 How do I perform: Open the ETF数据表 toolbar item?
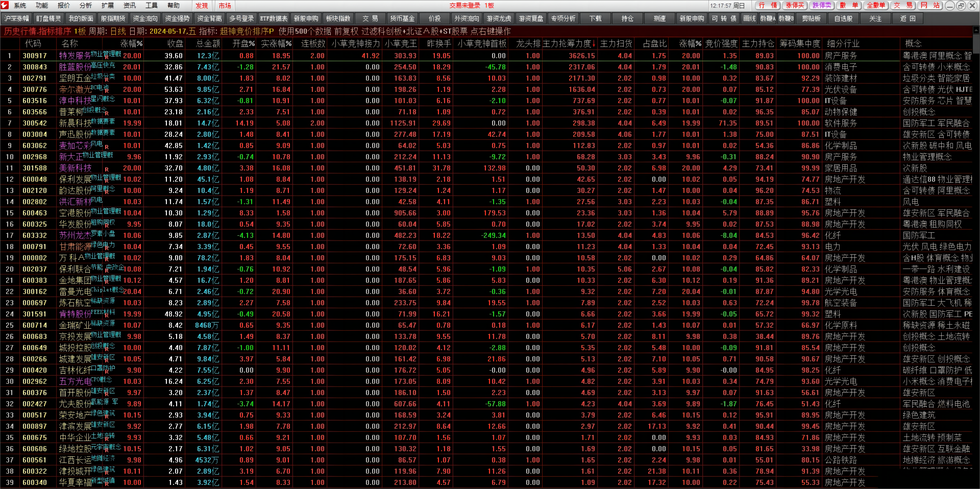point(274,18)
